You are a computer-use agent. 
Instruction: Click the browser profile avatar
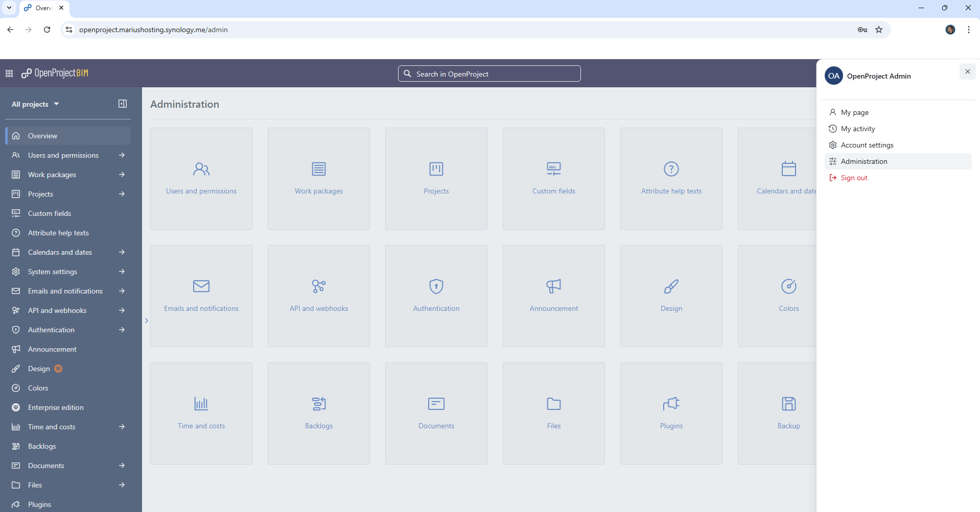coord(950,30)
